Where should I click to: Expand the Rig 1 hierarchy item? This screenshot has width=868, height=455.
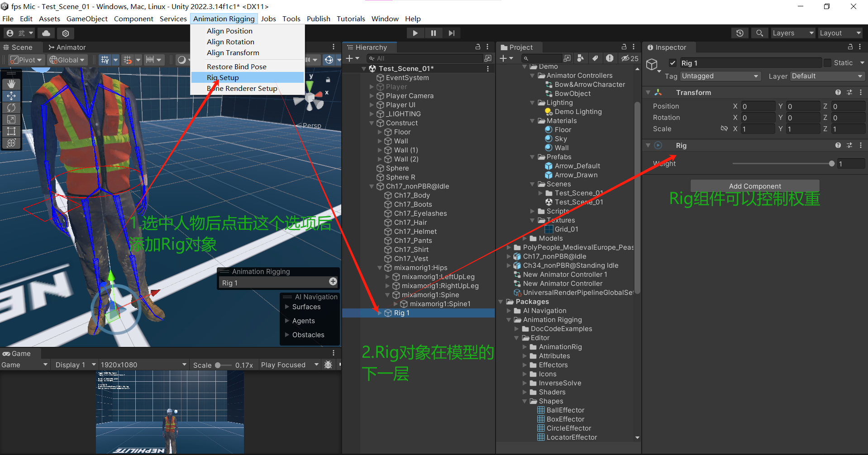(380, 313)
